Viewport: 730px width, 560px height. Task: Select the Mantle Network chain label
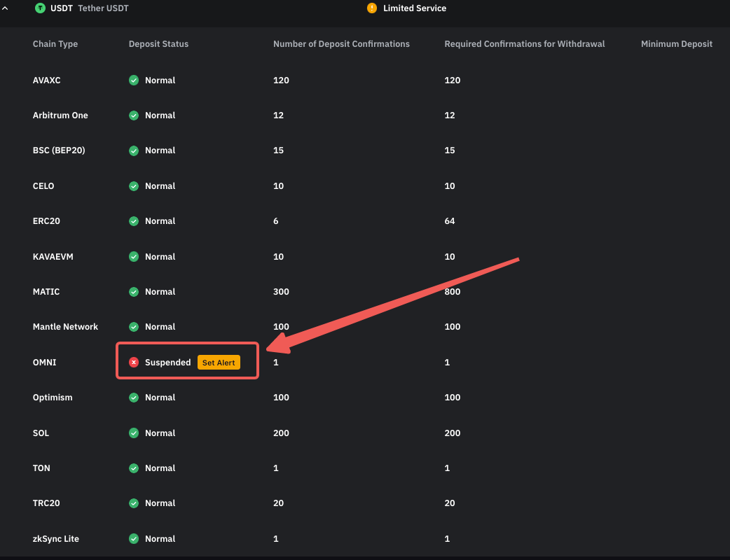(x=65, y=327)
